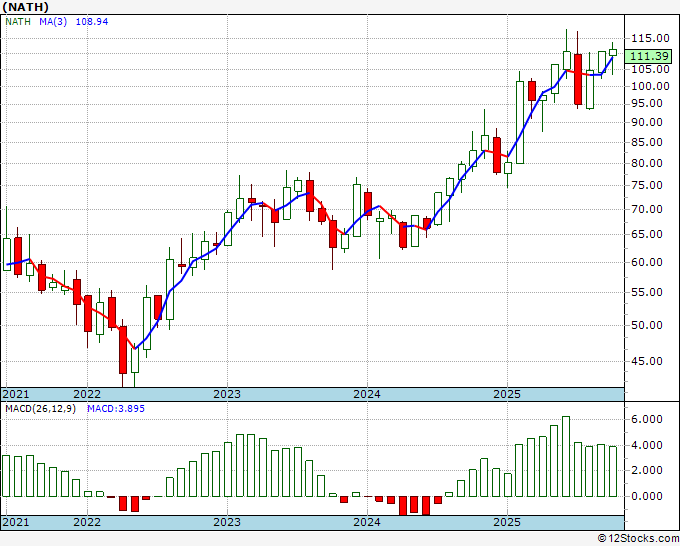Click the 55.00 price axis label
The height and width of the screenshot is (546, 680).
click(x=646, y=292)
